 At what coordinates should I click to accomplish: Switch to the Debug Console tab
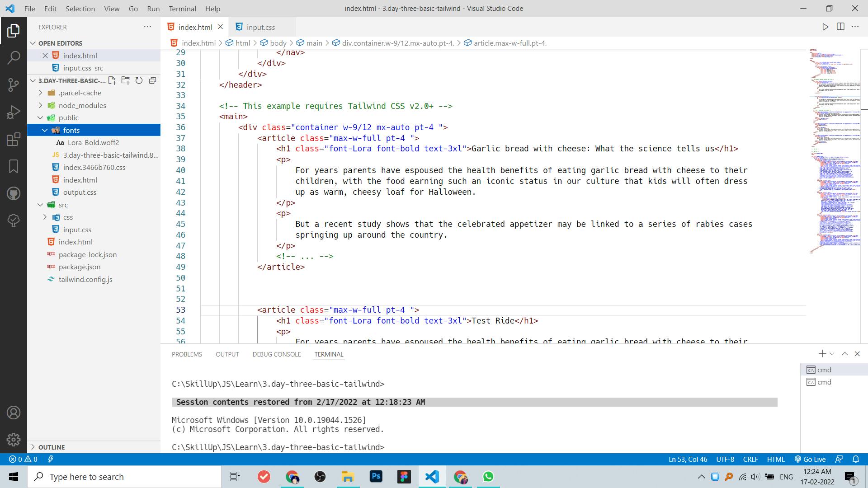click(277, 354)
